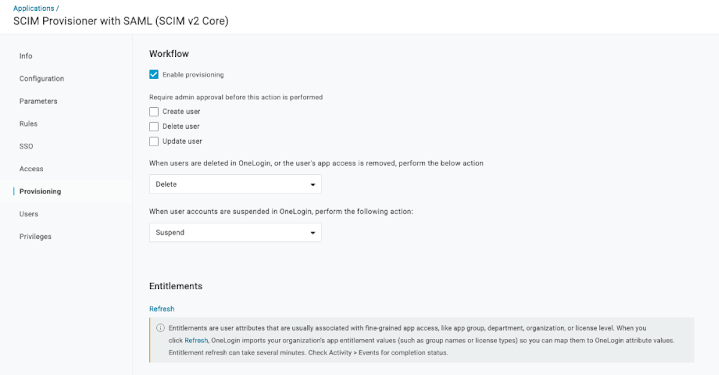
Task: Switch to the SSO section
Action: point(26,146)
